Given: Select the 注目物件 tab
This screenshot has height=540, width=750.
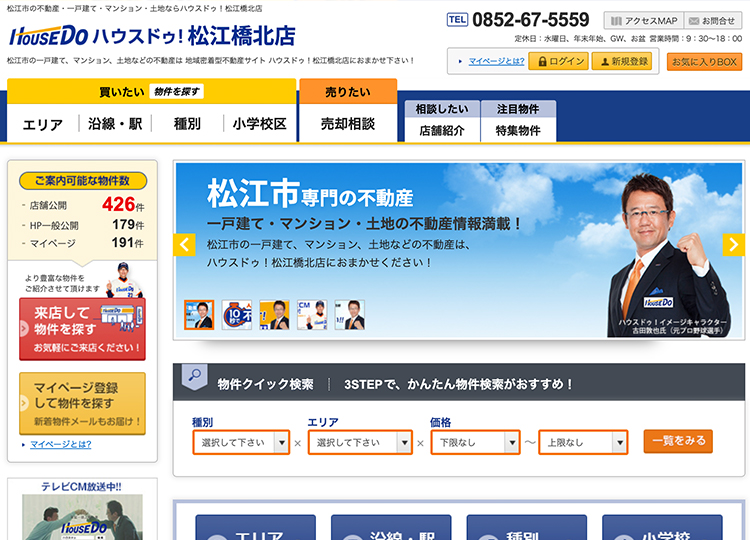Looking at the screenshot, I should point(518,109).
